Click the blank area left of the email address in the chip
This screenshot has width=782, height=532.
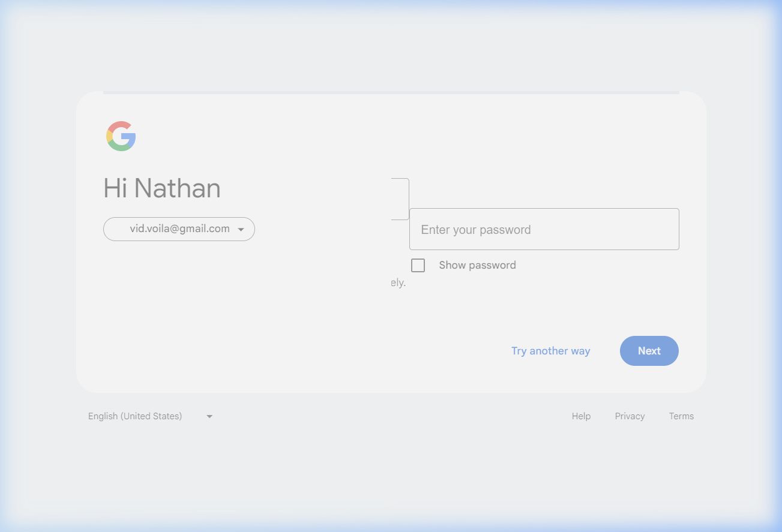click(x=116, y=229)
